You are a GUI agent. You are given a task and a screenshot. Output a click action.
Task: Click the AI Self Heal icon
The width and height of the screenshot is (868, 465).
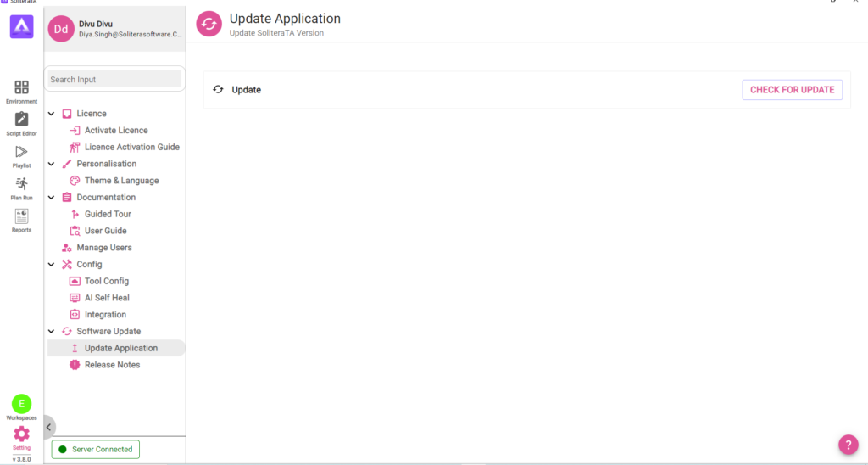pyautogui.click(x=75, y=298)
